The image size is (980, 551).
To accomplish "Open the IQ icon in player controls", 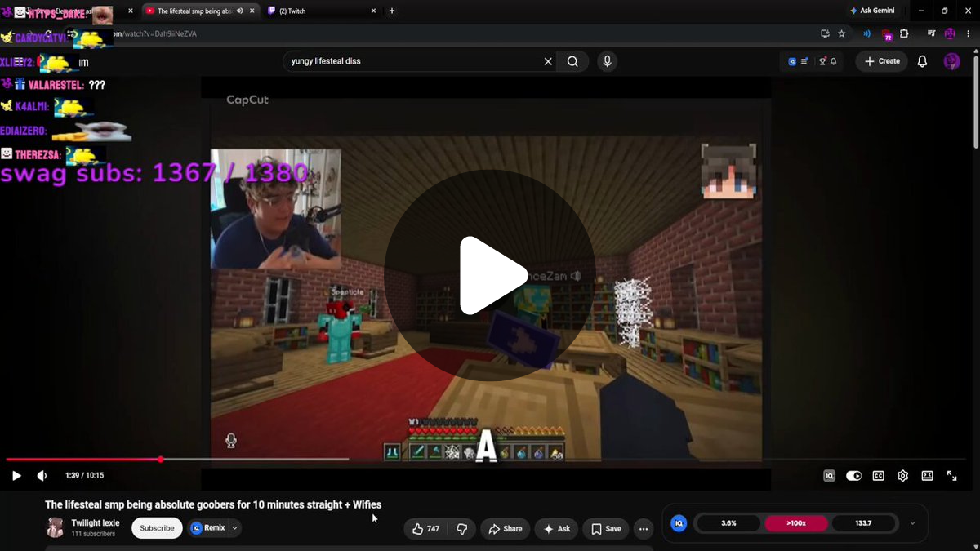I will [x=829, y=476].
